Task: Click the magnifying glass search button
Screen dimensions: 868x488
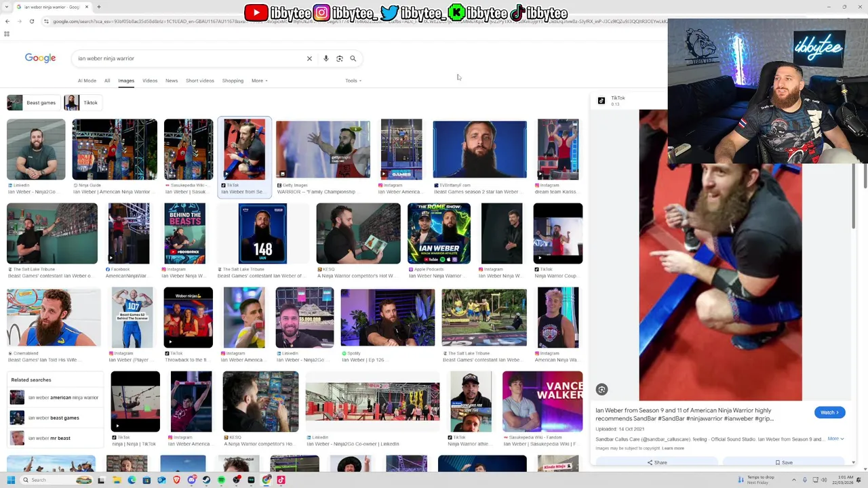Action: [x=353, y=58]
